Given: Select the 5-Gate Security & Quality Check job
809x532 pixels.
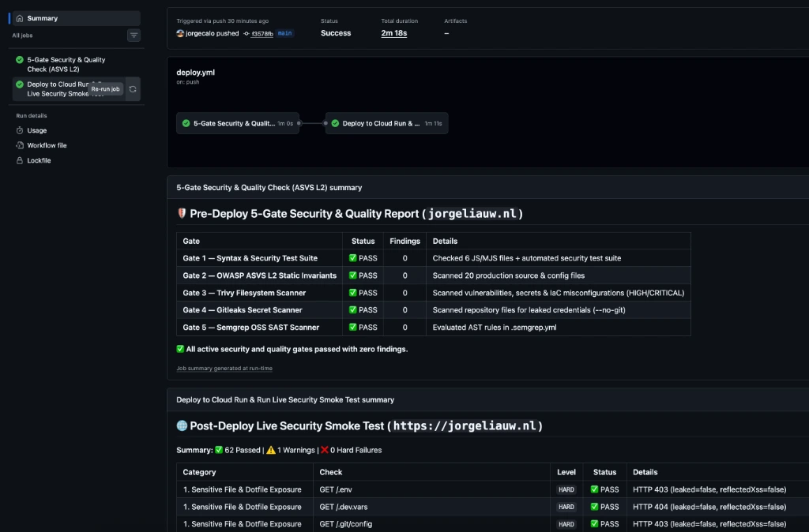Looking at the screenshot, I should pos(75,65).
